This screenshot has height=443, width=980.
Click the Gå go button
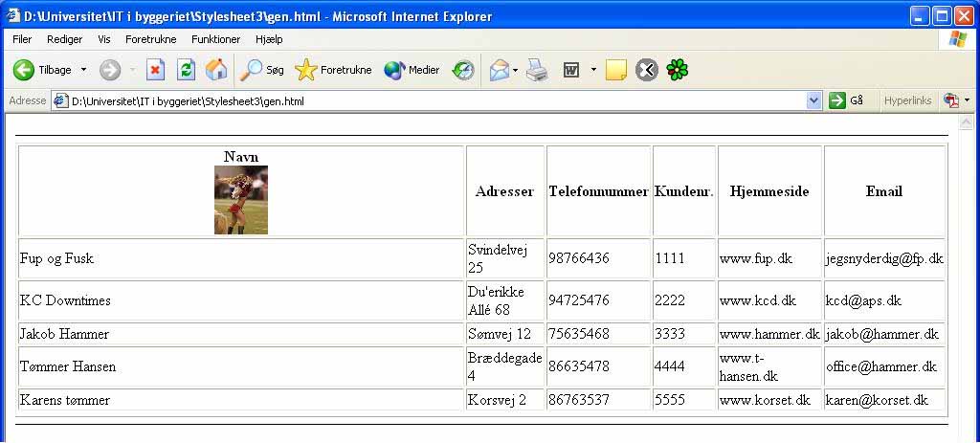point(847,100)
